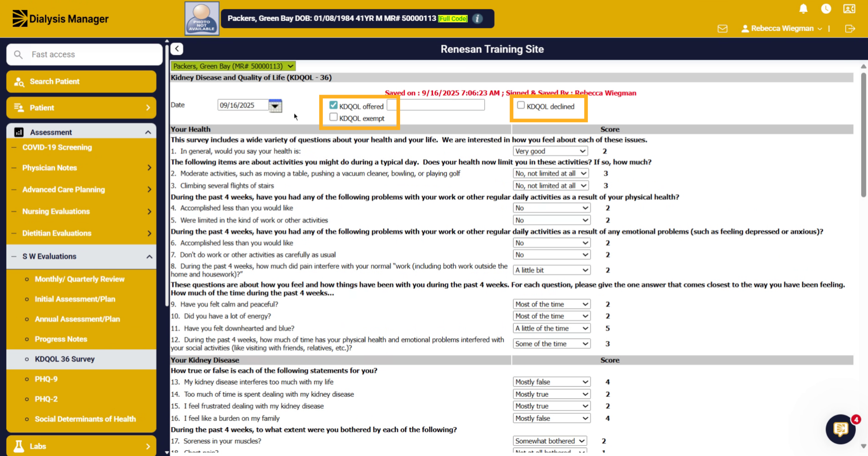Open the date picker calendar icon

[x=275, y=106]
